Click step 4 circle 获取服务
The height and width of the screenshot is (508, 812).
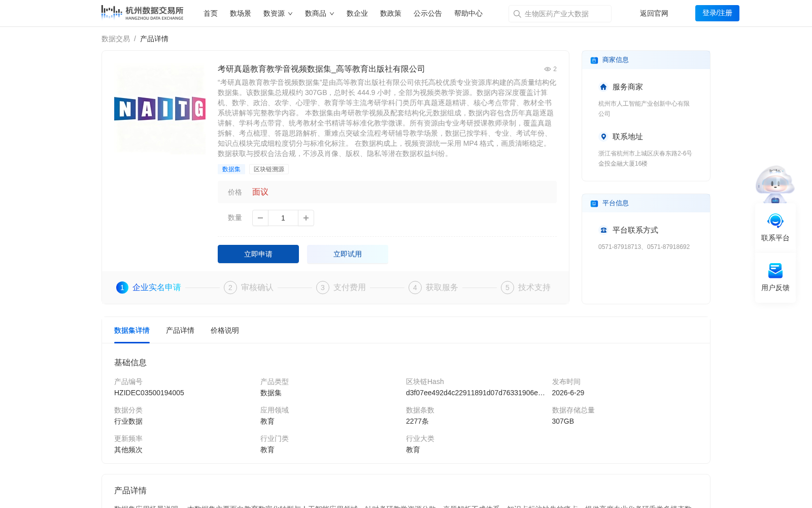pos(415,288)
